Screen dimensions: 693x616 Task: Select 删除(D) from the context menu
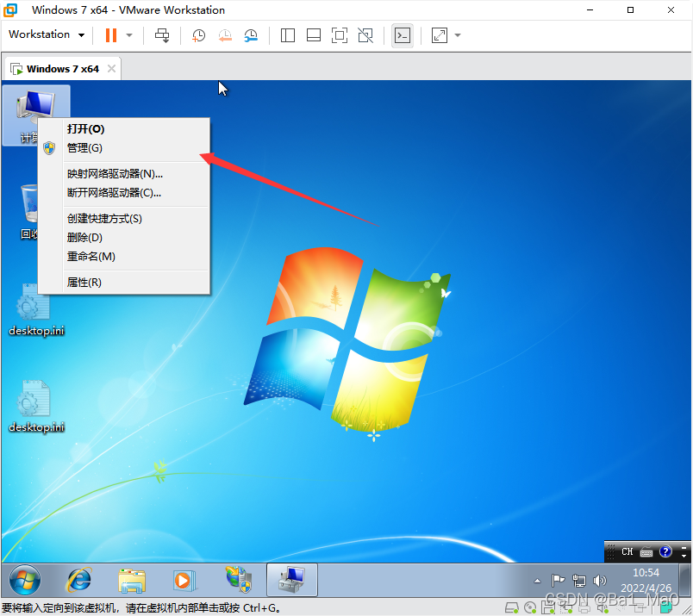click(124, 238)
